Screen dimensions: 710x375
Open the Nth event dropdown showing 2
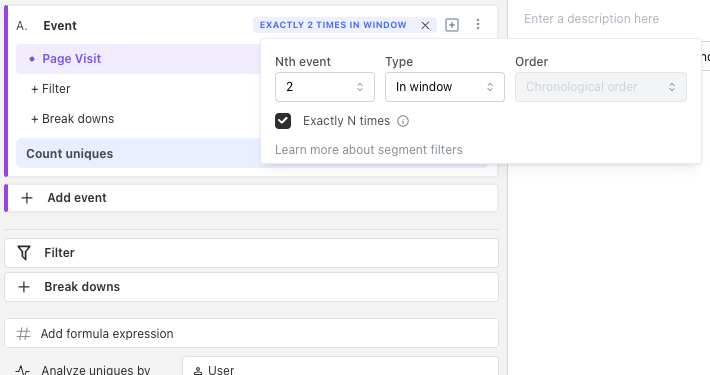coord(325,87)
